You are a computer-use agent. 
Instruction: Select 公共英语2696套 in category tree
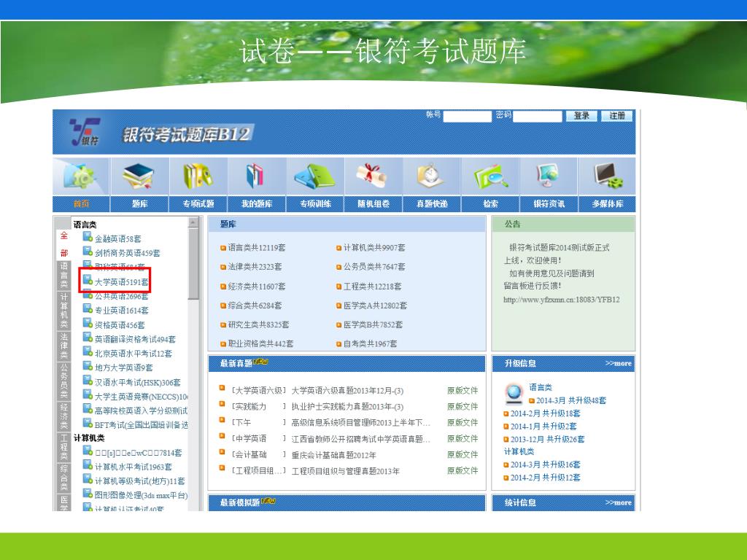pos(122,296)
